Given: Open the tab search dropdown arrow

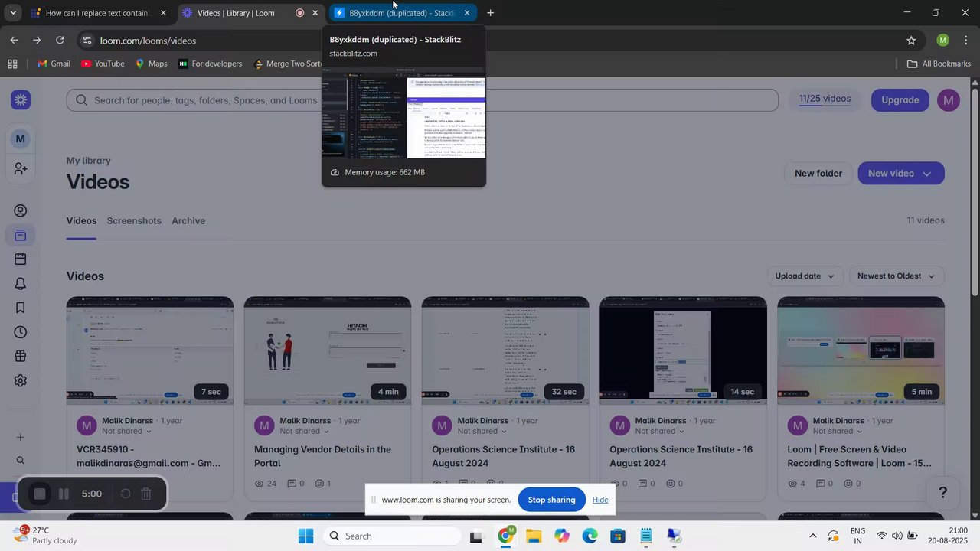Looking at the screenshot, I should click(x=12, y=13).
